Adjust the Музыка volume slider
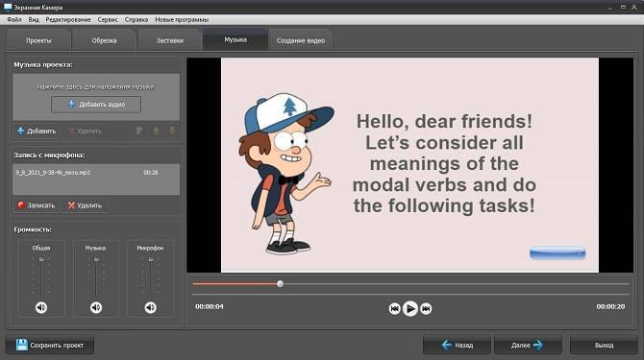644x360 pixels. click(x=96, y=259)
